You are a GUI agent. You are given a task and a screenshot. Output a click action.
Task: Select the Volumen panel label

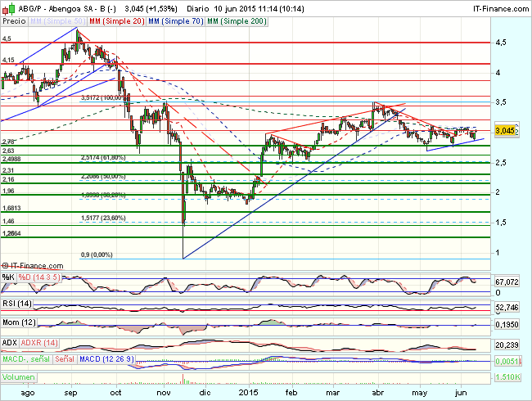18,377
